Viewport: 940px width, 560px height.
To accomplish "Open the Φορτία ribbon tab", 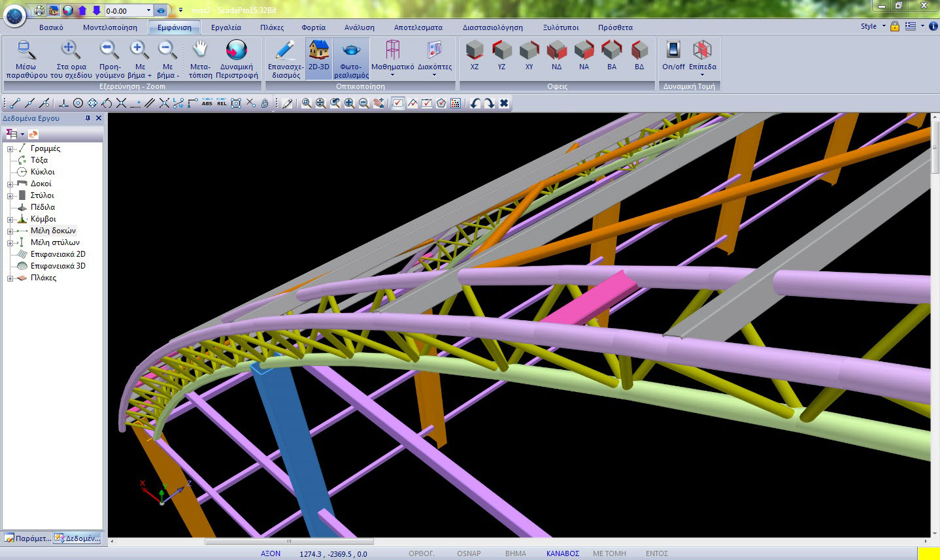I will pos(314,27).
